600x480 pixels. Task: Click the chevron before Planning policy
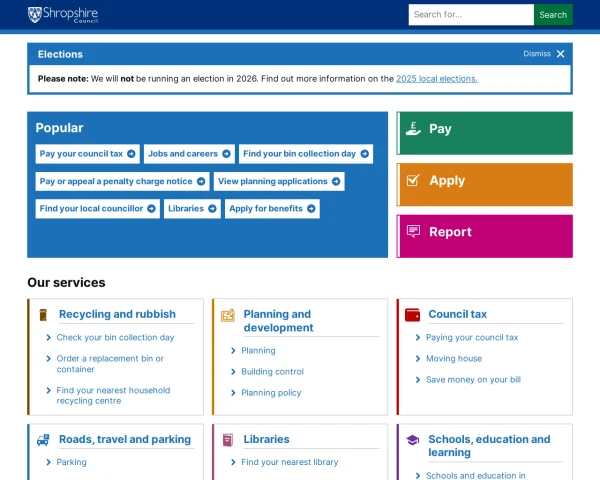point(233,393)
